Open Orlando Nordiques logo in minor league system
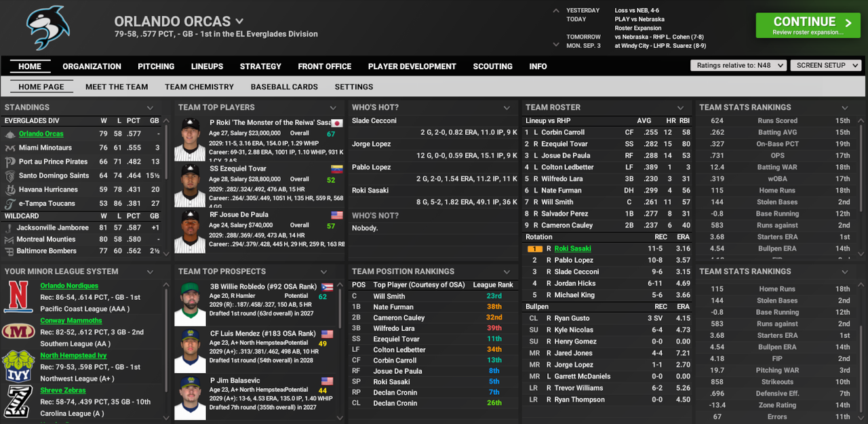The image size is (868, 424). click(18, 297)
